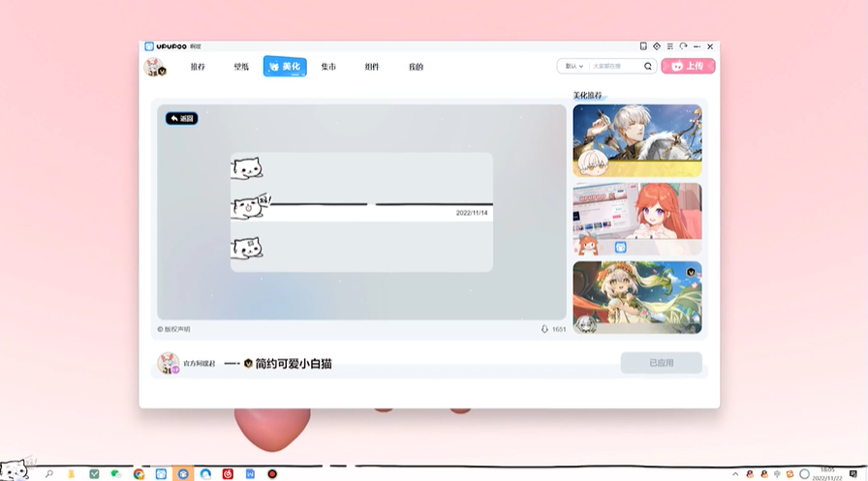This screenshot has width=868, height=481.
Task: Click the magnifier search icon
Action: point(648,67)
